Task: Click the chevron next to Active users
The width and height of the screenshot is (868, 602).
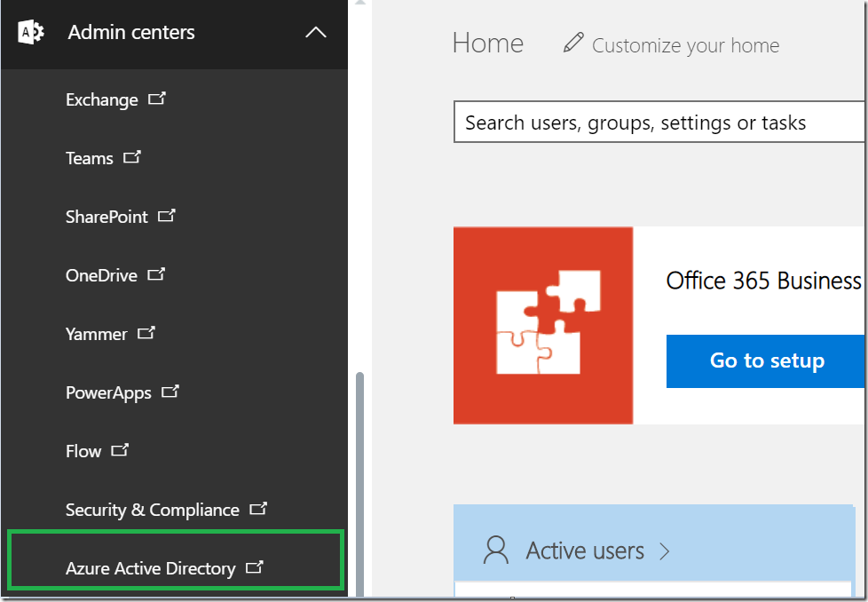Action: [665, 551]
